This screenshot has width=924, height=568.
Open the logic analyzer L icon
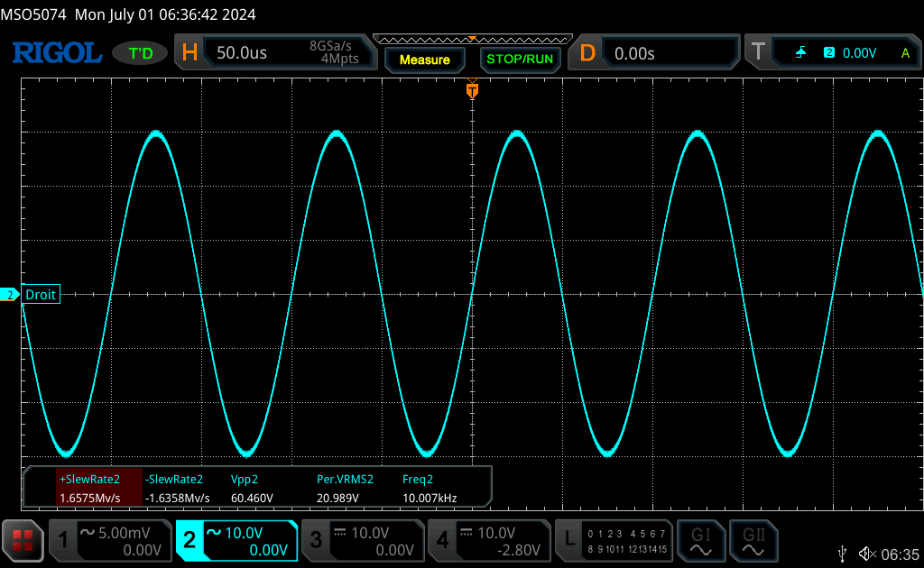[569, 538]
